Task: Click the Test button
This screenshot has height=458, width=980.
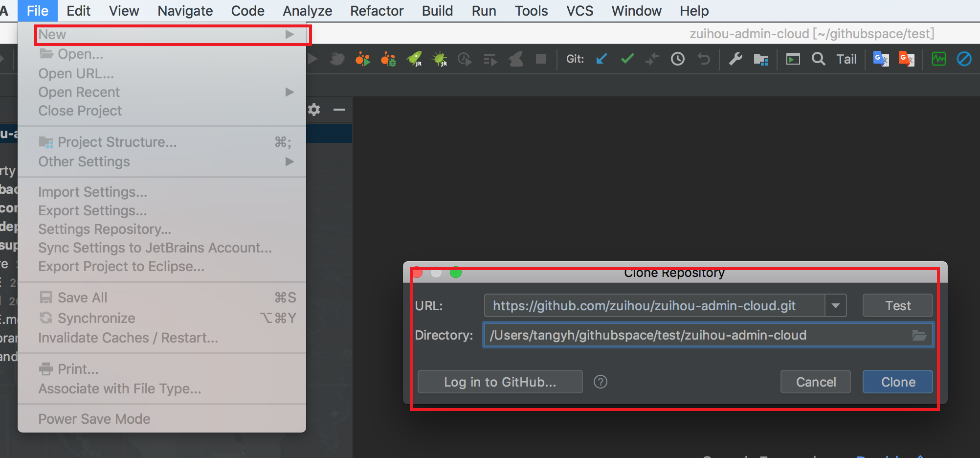Action: [897, 306]
